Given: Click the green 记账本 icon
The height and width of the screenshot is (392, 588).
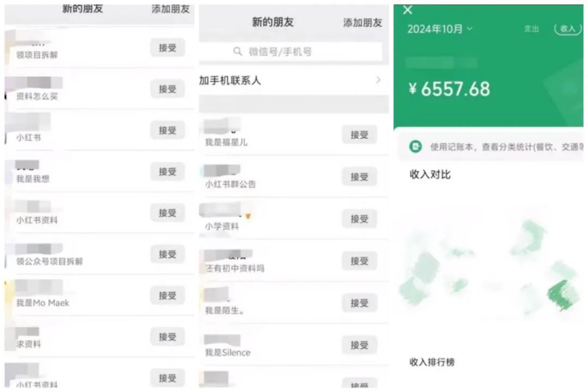Looking at the screenshot, I should click(415, 146).
